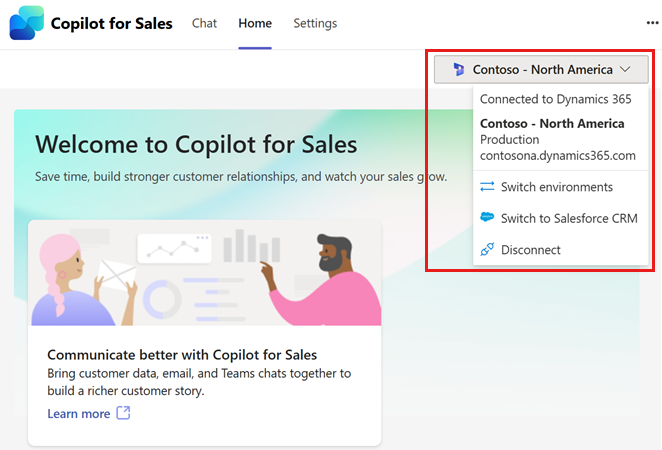
Task: Choose Switch environments from the menu
Action: [x=561, y=187]
